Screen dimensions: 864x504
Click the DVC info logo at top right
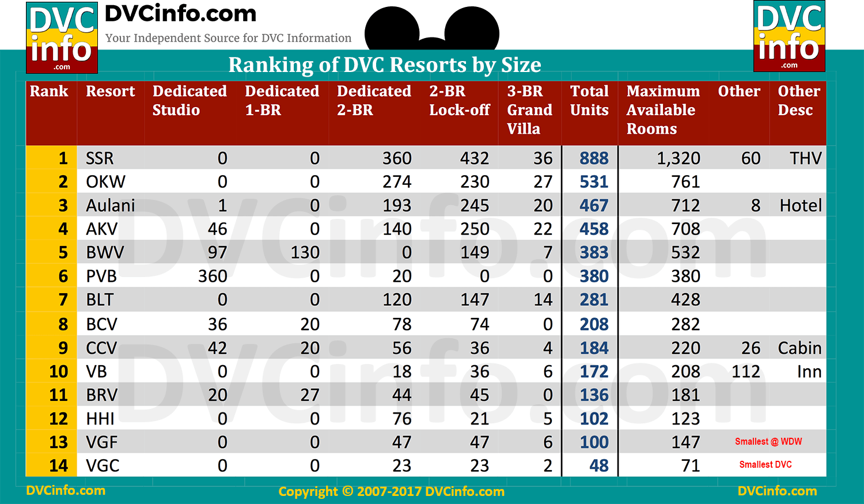[789, 36]
